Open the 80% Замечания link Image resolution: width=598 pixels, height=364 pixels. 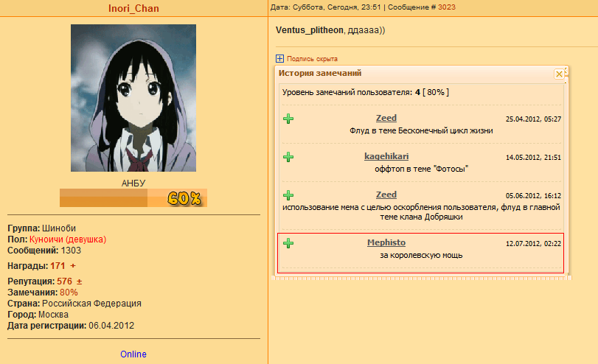[x=69, y=293]
